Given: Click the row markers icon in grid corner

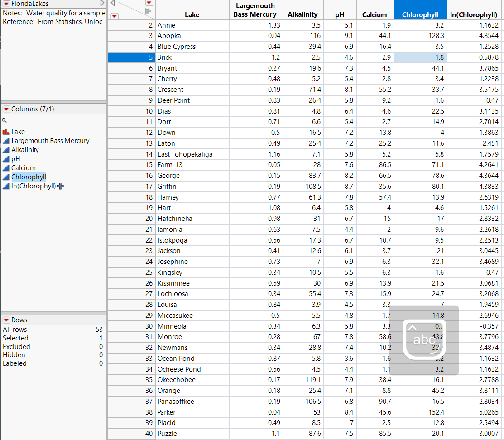Looking at the screenshot, I should [148, 11].
